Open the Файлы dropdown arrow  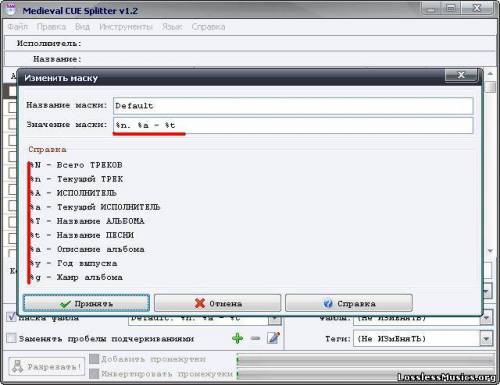pyautogui.click(x=486, y=318)
